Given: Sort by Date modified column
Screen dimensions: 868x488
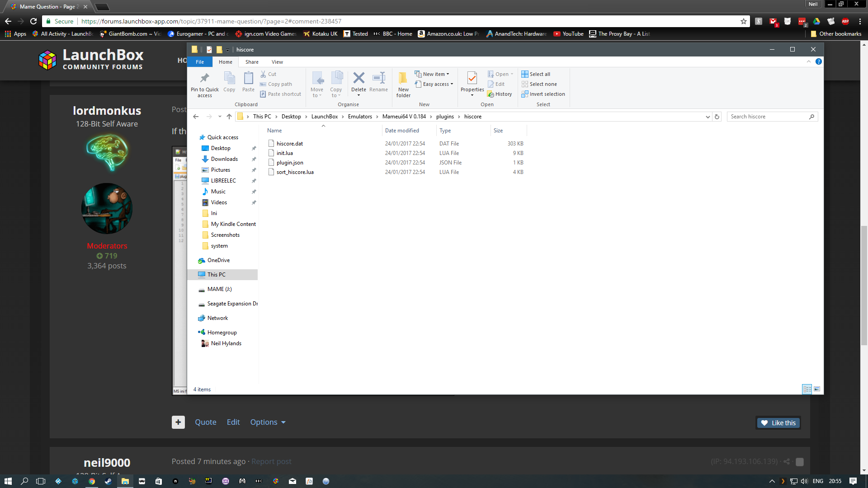Looking at the screenshot, I should coord(409,131).
